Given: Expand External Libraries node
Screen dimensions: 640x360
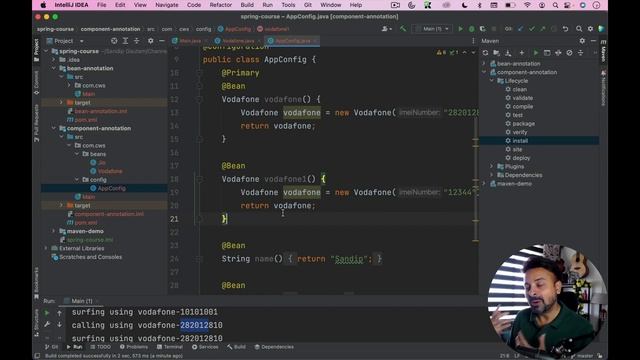Looking at the screenshot, I should (46, 248).
